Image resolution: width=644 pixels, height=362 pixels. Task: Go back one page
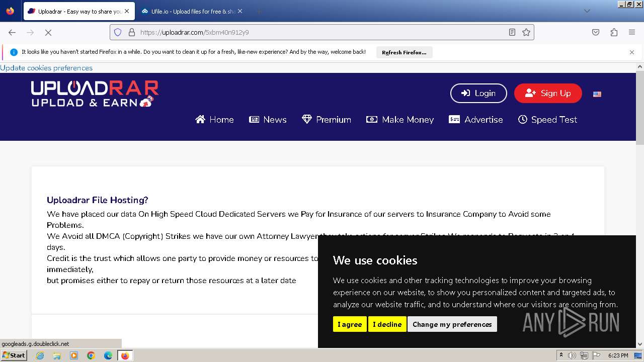[12, 32]
